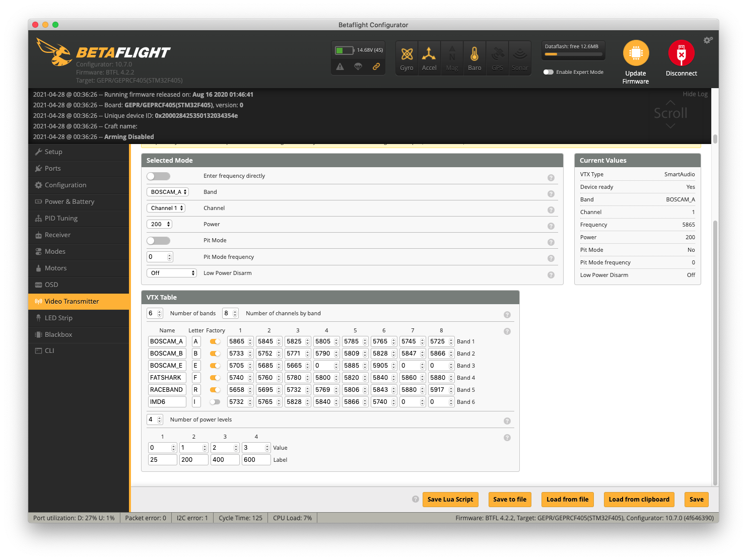Click the main content vertical scrollbar
Image resolution: width=747 pixels, height=560 pixels.
pos(715,353)
